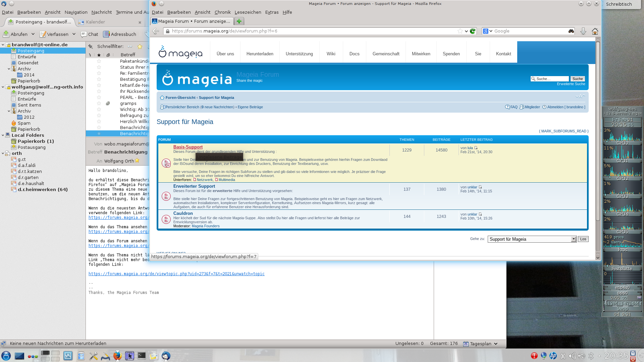Screen dimensions: 644x362
Task: Star the Herzlich Willkommen message
Action: coord(99,121)
